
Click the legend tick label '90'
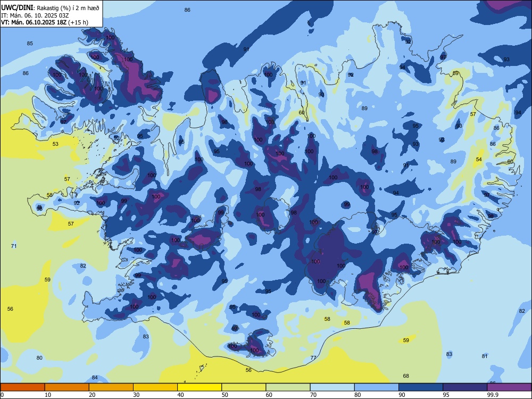point(402,395)
